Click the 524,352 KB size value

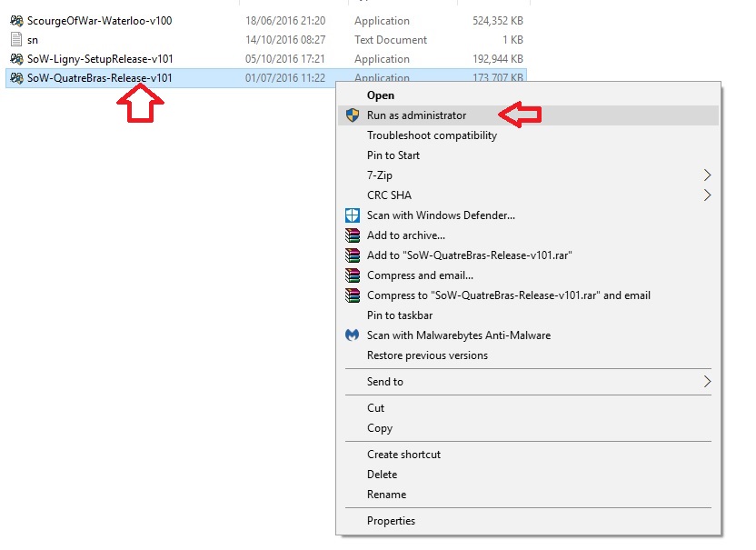498,21
